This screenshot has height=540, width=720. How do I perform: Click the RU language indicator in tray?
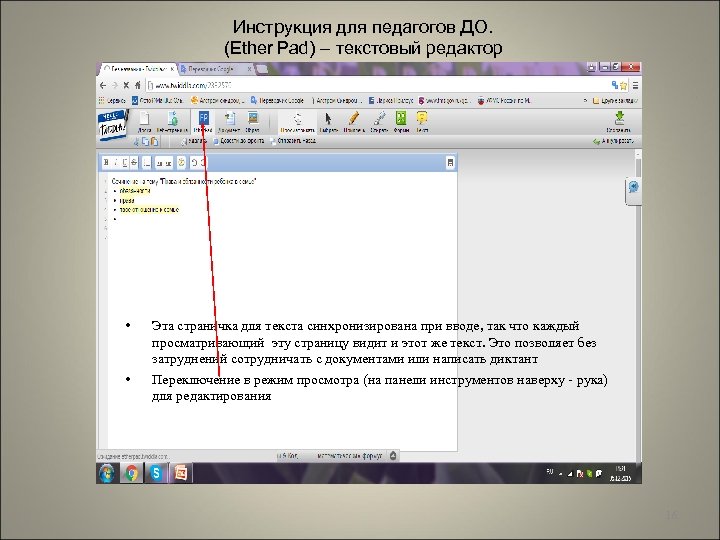tap(550, 472)
